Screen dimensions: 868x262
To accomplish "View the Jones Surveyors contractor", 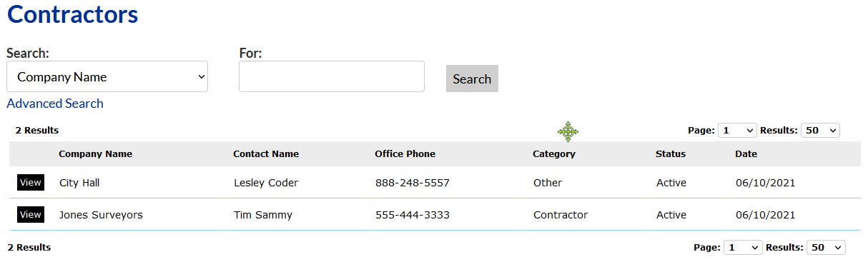I will pyautogui.click(x=31, y=215).
